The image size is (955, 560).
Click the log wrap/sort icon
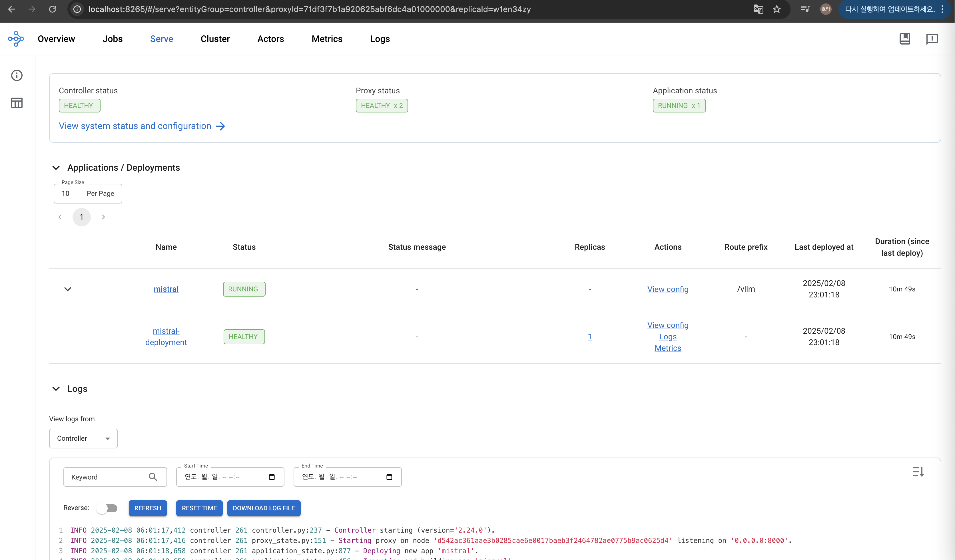tap(918, 472)
